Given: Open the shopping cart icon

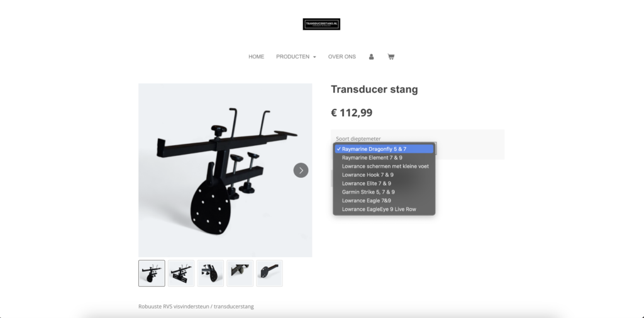Looking at the screenshot, I should pos(391,57).
